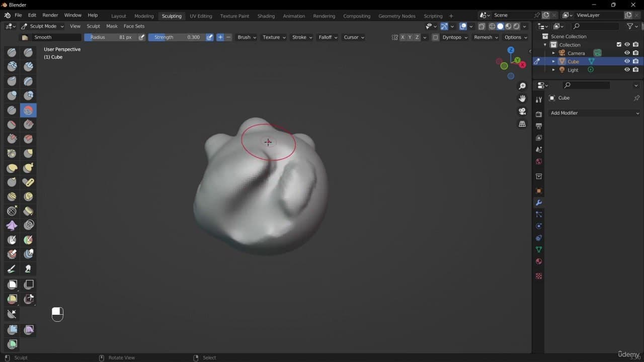Screen dimensions: 644x362
Task: Hide the Cube in the outliner
Action: (x=627, y=61)
